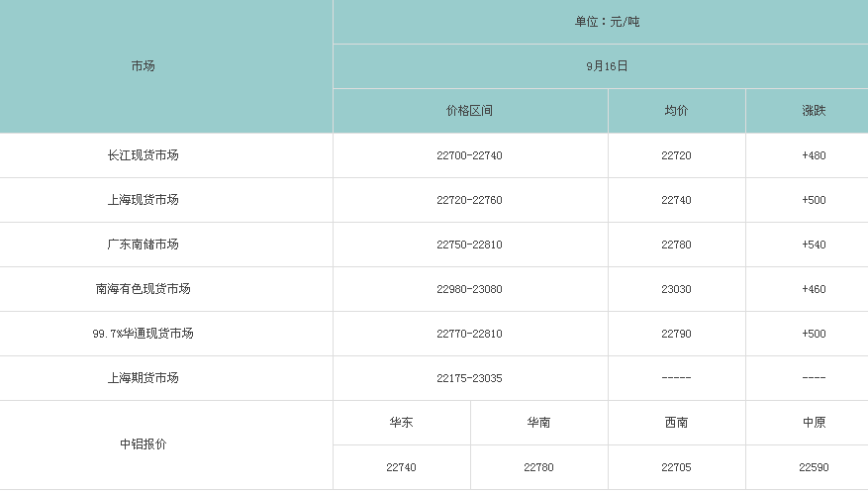Click the +540 change value
This screenshot has height=492, width=868.
click(x=814, y=245)
